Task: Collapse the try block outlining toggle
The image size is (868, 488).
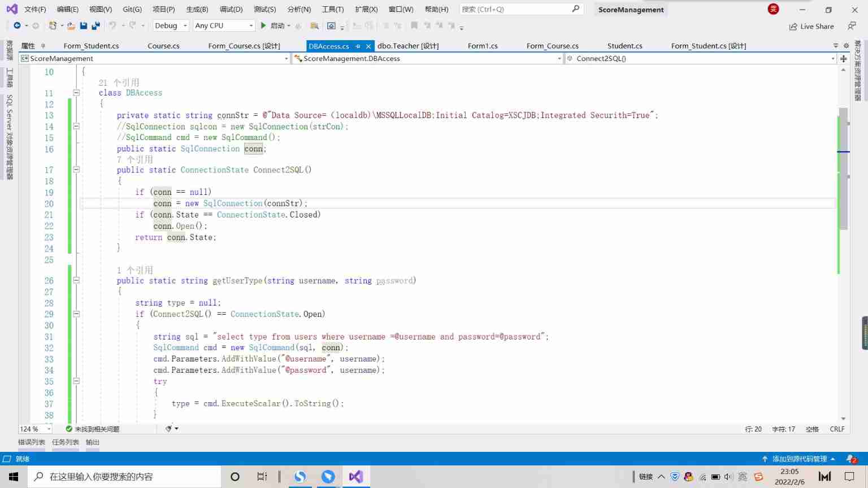Action: [76, 381]
